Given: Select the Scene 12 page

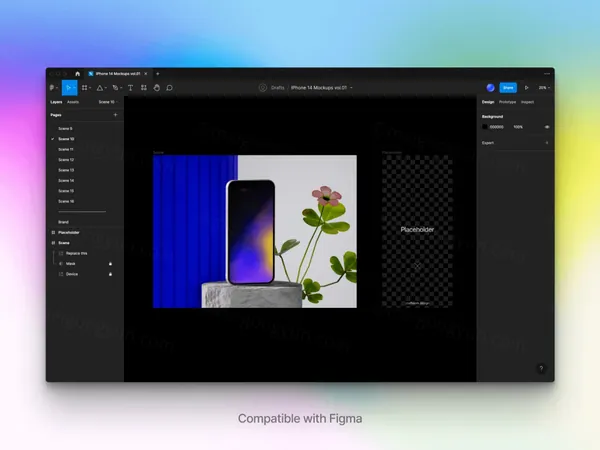Looking at the screenshot, I should pyautogui.click(x=66, y=159).
